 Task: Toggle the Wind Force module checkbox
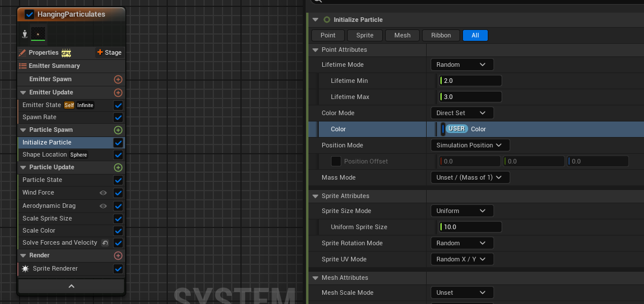click(118, 193)
